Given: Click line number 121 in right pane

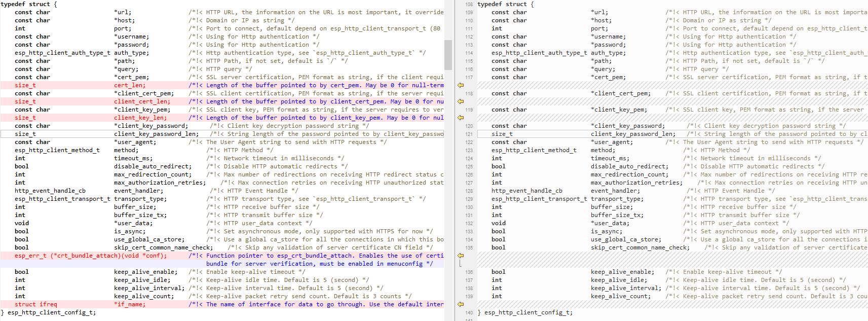Looking at the screenshot, I should tap(469, 134).
